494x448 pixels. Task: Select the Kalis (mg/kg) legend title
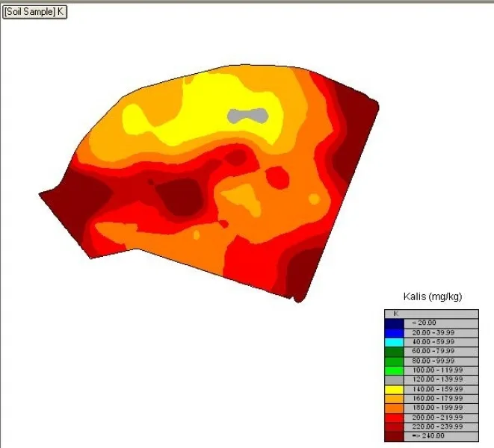[x=432, y=296]
